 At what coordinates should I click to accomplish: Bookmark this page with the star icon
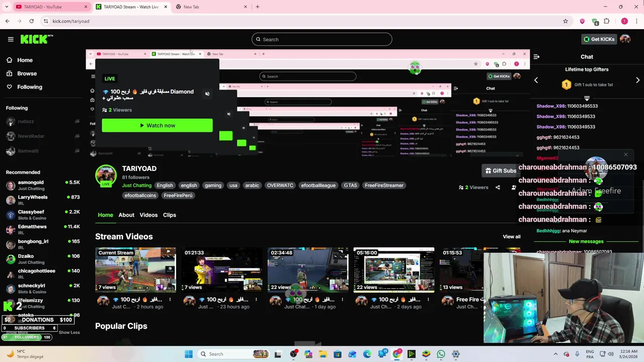pos(566,21)
